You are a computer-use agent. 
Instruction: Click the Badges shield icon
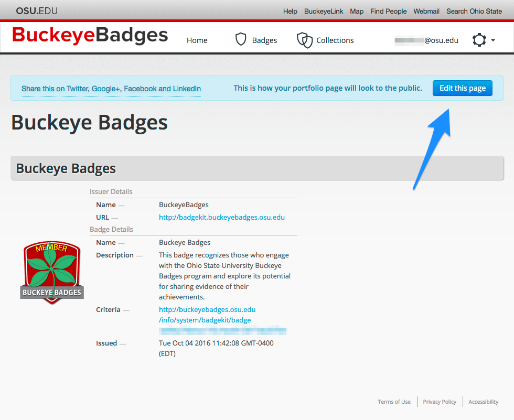241,39
